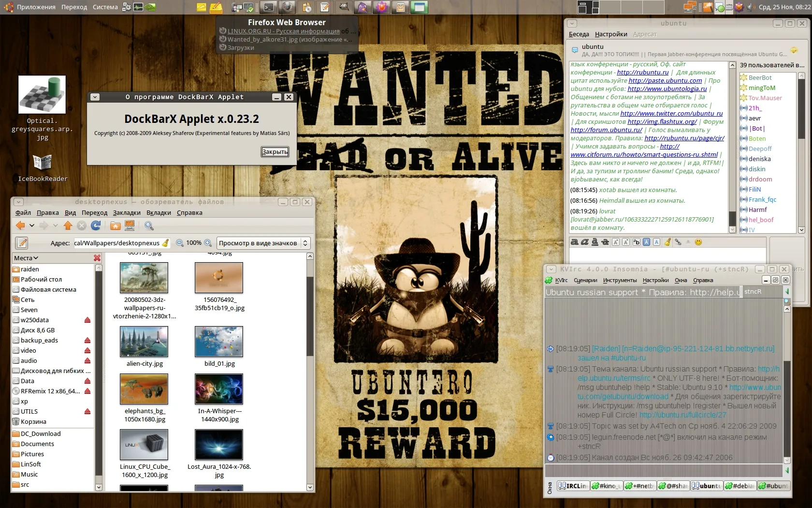Zoom out in file browser

(179, 243)
